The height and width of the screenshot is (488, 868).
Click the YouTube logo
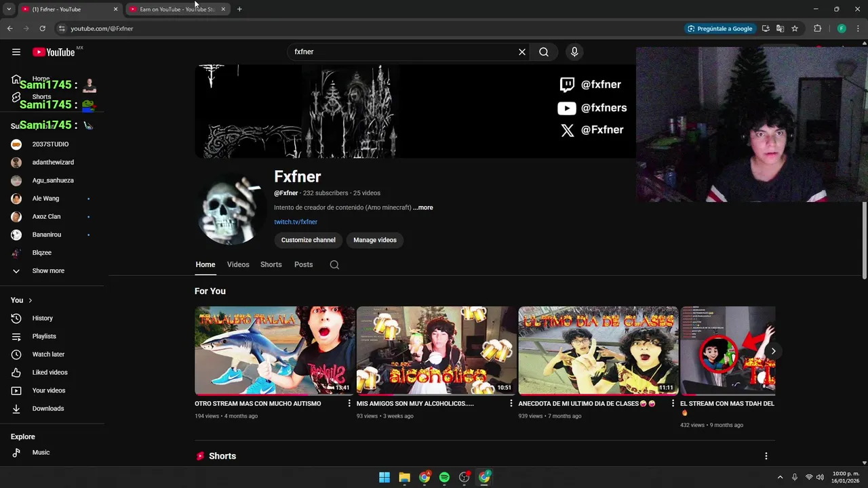click(x=54, y=52)
